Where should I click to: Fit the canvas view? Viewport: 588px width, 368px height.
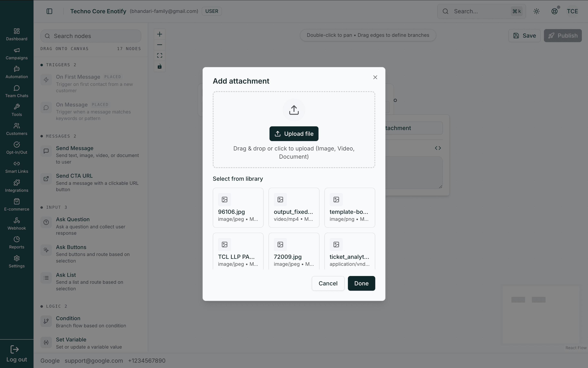[x=160, y=55]
